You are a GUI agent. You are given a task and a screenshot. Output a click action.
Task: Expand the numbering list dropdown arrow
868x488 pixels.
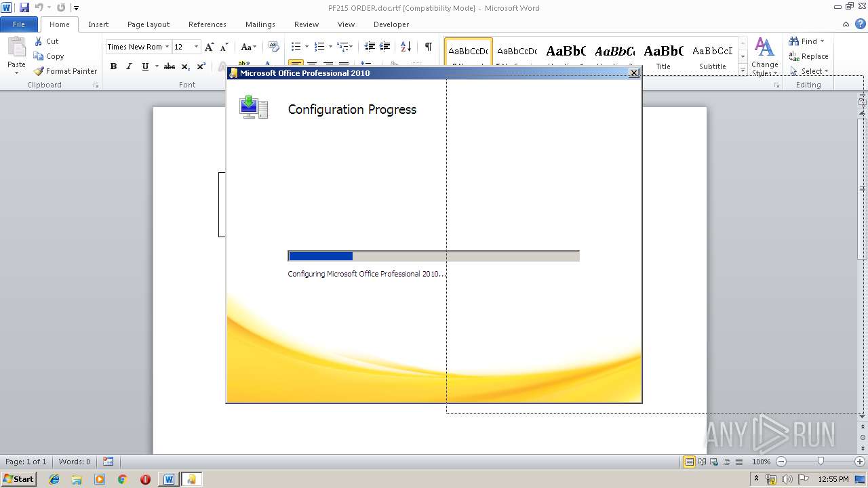click(x=330, y=47)
